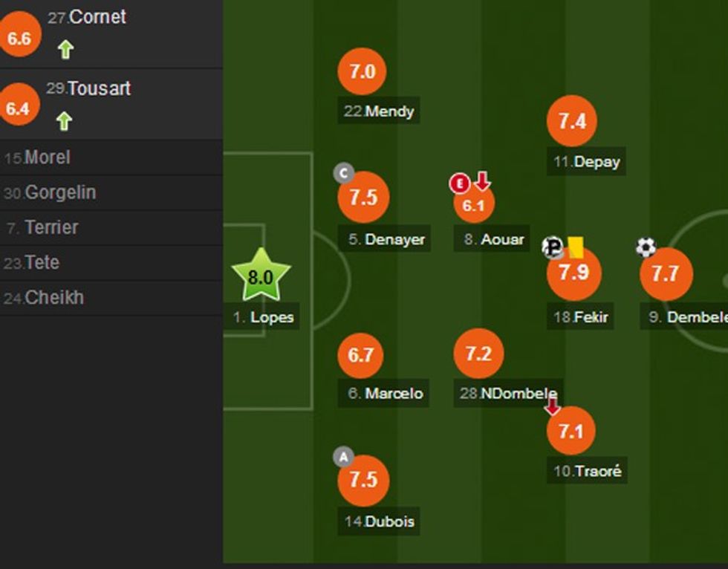This screenshot has width=728, height=569.
Task: Click the penalty icon next to Fekir
Action: tap(553, 247)
